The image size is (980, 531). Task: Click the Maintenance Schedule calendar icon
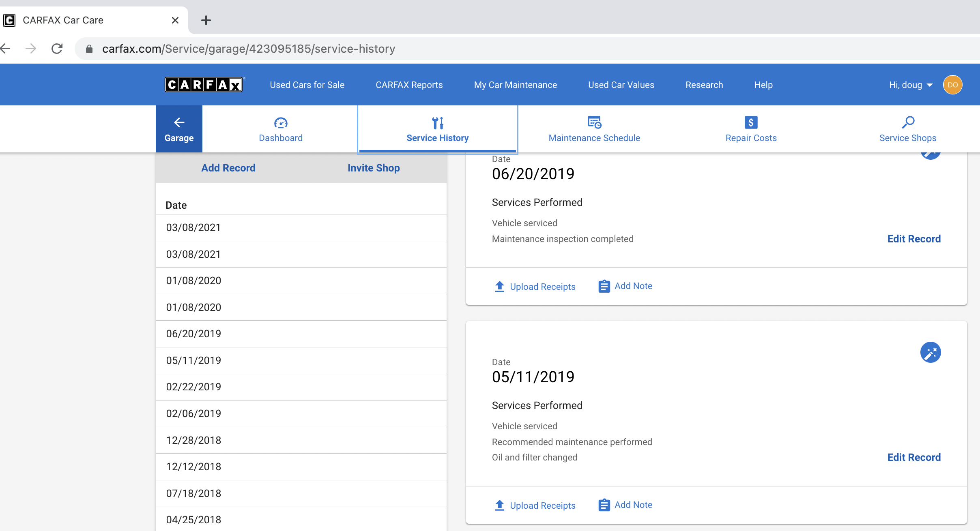pos(594,122)
